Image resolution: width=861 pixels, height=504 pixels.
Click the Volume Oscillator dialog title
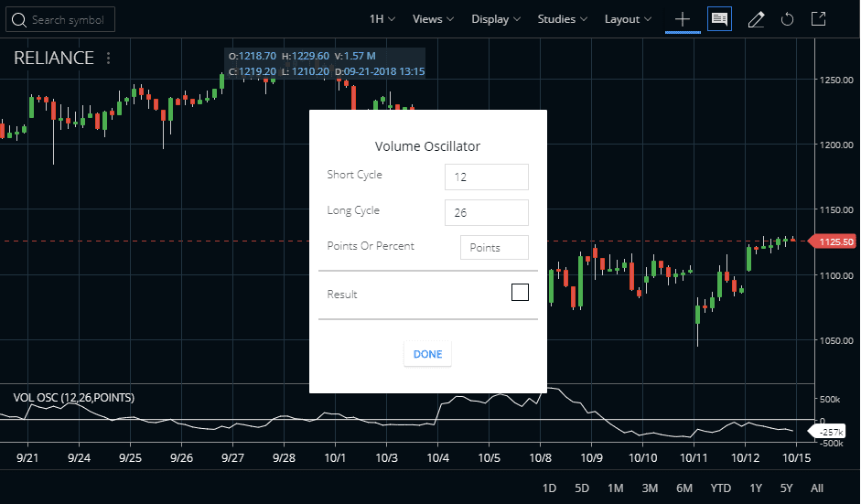[427, 146]
